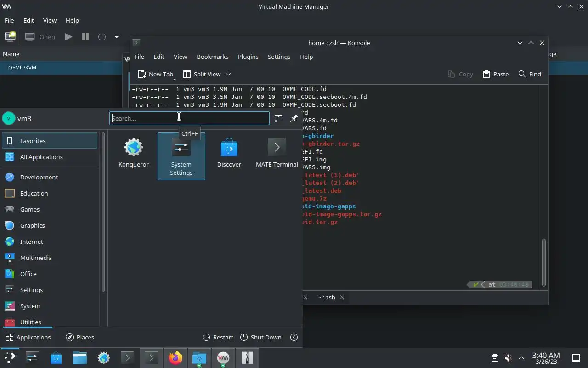
Task: Switch to the Places tab of launcher
Action: click(80, 337)
